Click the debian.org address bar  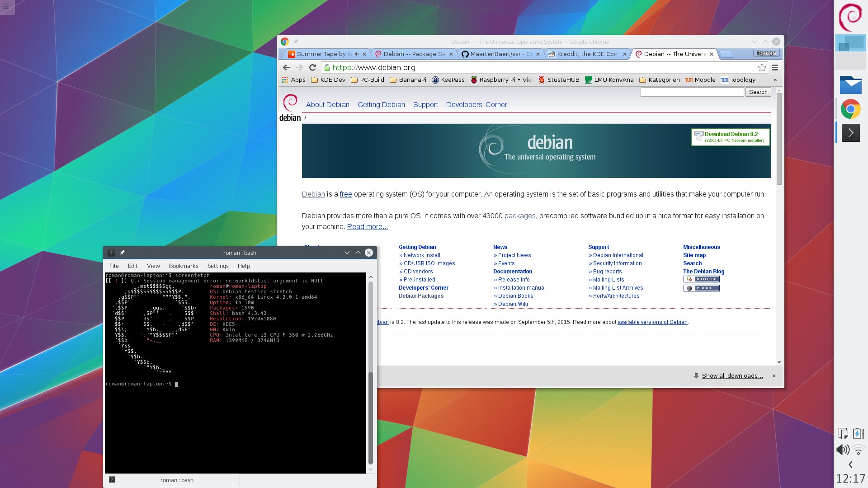545,67
